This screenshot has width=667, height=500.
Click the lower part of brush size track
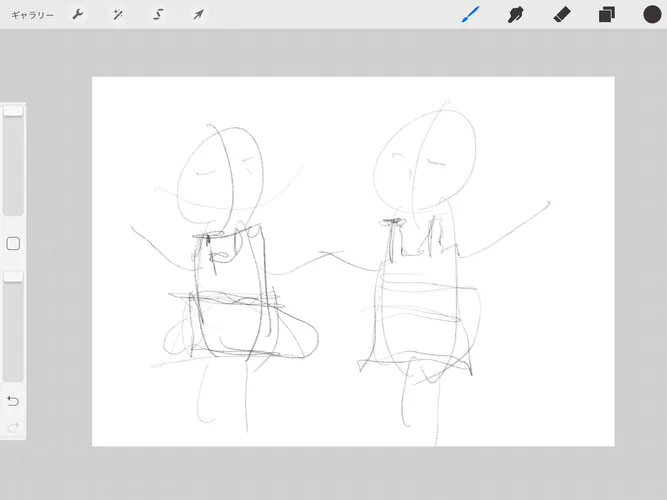(x=13, y=190)
